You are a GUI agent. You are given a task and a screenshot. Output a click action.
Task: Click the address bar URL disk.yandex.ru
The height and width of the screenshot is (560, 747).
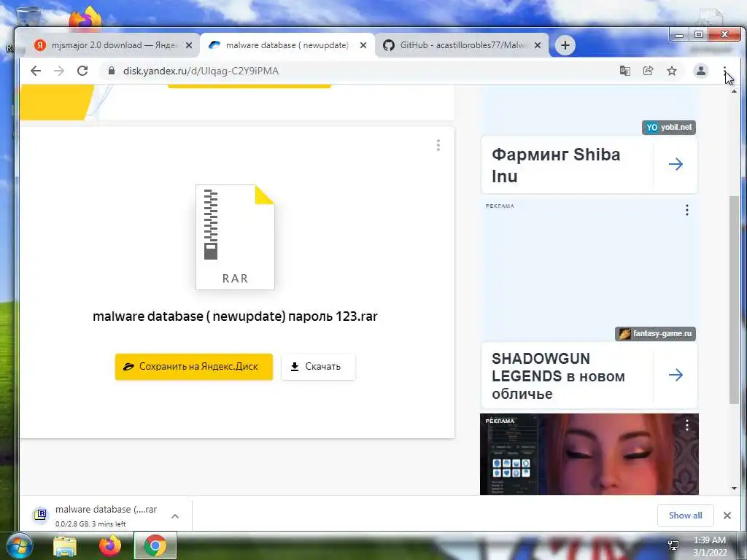click(201, 71)
